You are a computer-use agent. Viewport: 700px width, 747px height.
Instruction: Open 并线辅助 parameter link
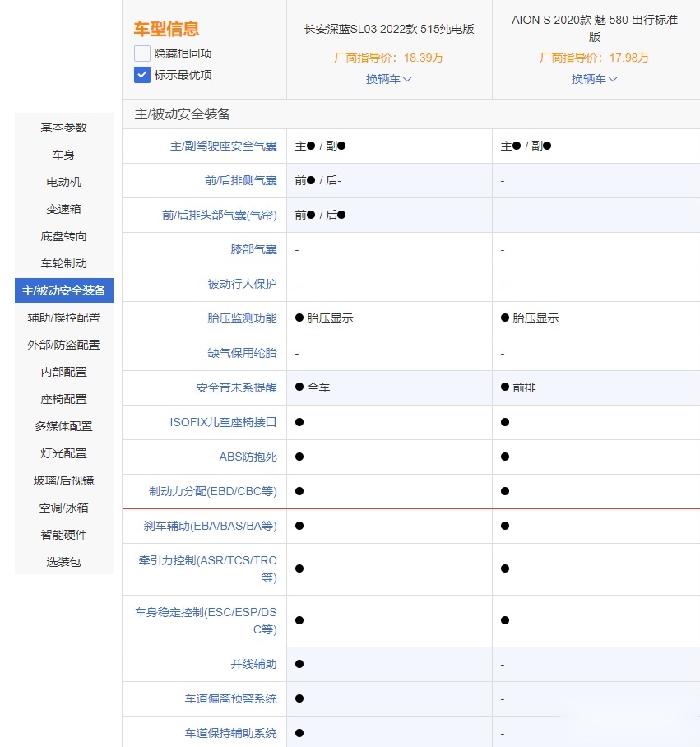coord(254,664)
